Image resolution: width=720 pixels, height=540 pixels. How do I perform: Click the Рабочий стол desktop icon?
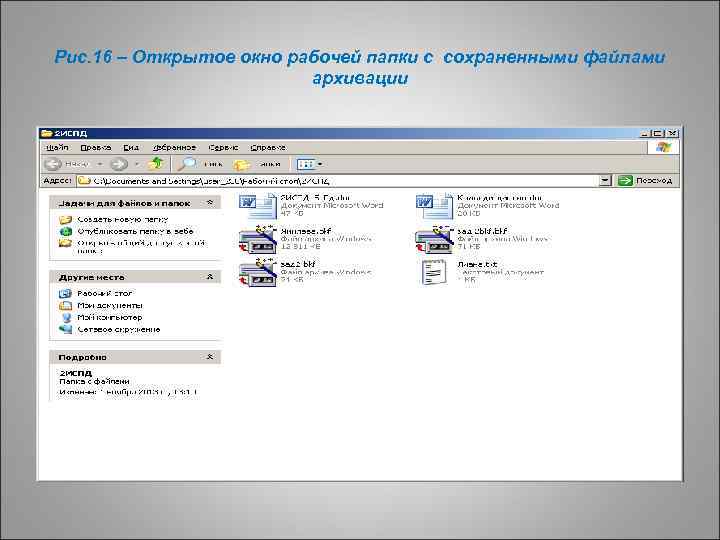click(x=66, y=293)
